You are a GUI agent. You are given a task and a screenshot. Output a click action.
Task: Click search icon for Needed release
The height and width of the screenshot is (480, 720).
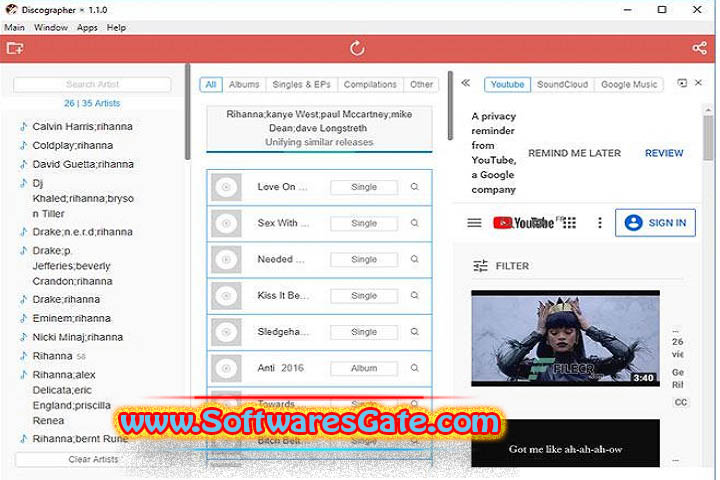click(414, 260)
